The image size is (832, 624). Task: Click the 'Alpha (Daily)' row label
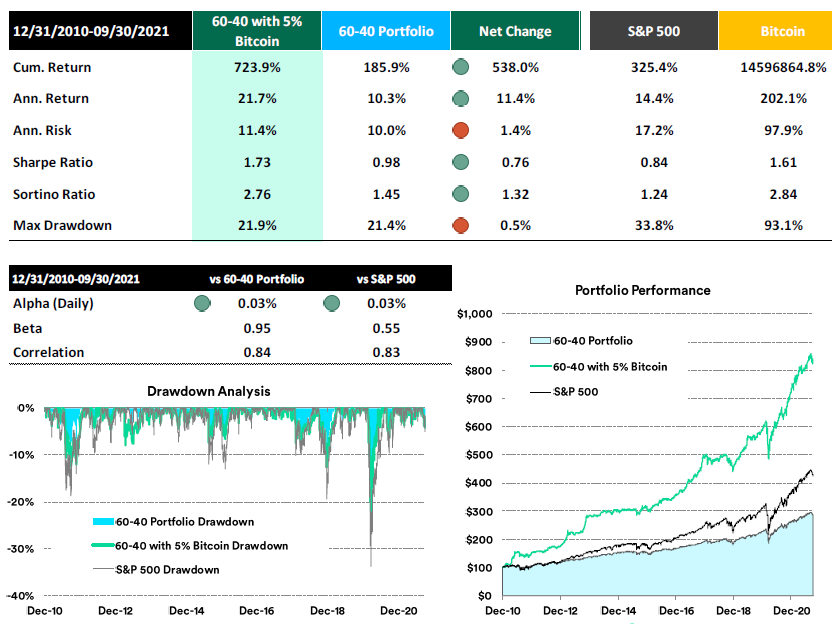(53, 304)
